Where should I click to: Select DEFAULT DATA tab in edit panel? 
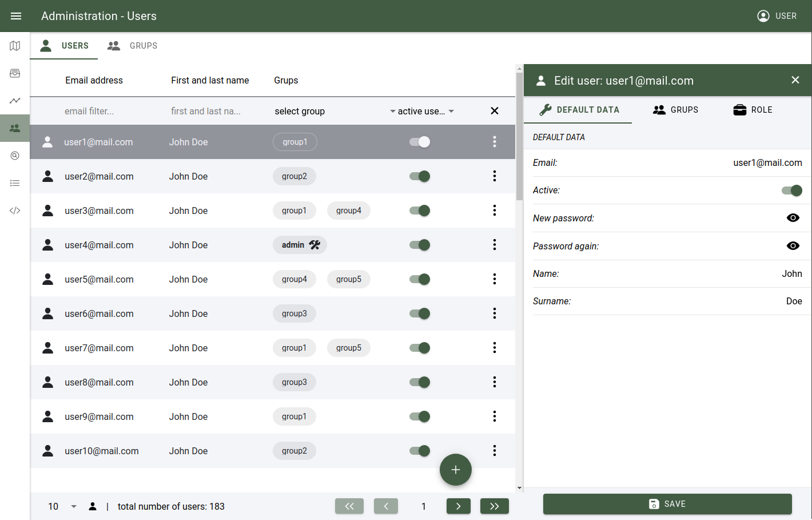(578, 110)
